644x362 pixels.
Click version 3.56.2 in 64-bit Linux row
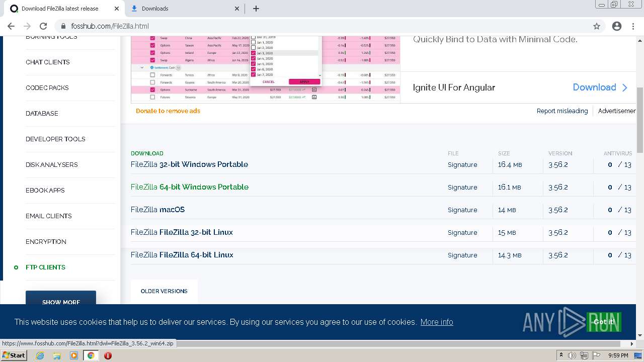[x=558, y=255]
